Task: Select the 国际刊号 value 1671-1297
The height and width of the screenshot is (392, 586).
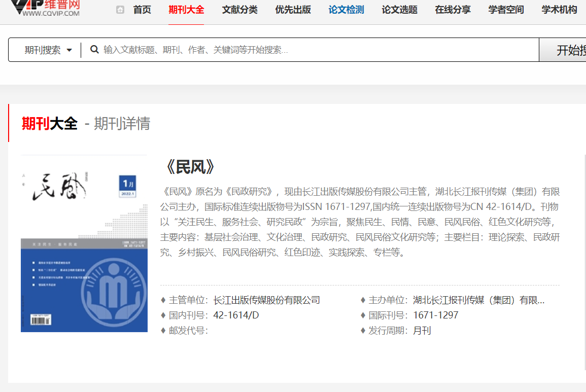Action: (x=435, y=315)
